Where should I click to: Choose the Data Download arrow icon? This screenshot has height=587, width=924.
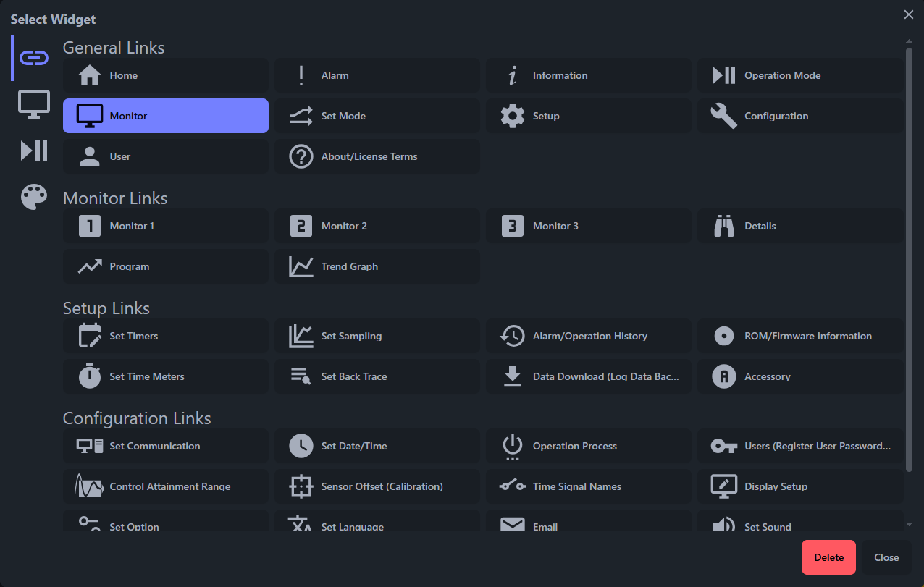(513, 376)
